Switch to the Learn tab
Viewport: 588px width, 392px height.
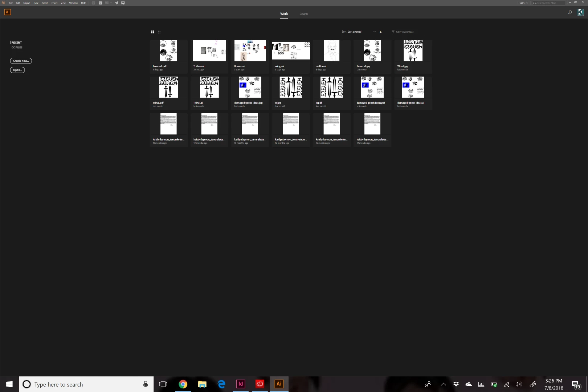[303, 14]
